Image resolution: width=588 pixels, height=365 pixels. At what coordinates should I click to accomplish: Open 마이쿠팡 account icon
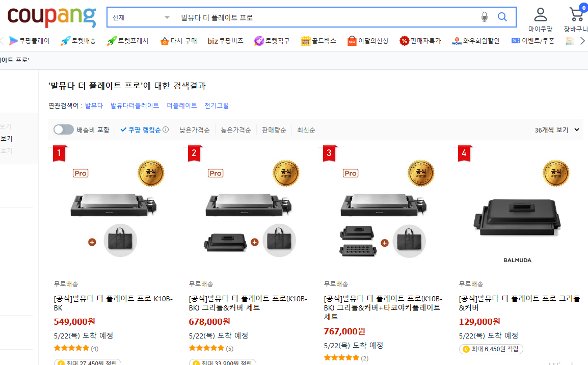[541, 20]
